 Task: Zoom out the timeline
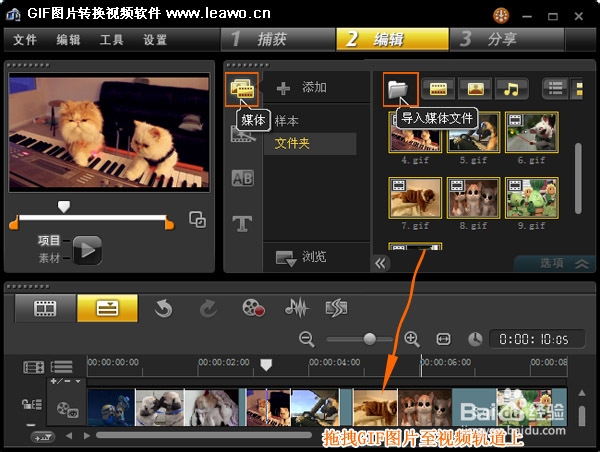click(307, 339)
